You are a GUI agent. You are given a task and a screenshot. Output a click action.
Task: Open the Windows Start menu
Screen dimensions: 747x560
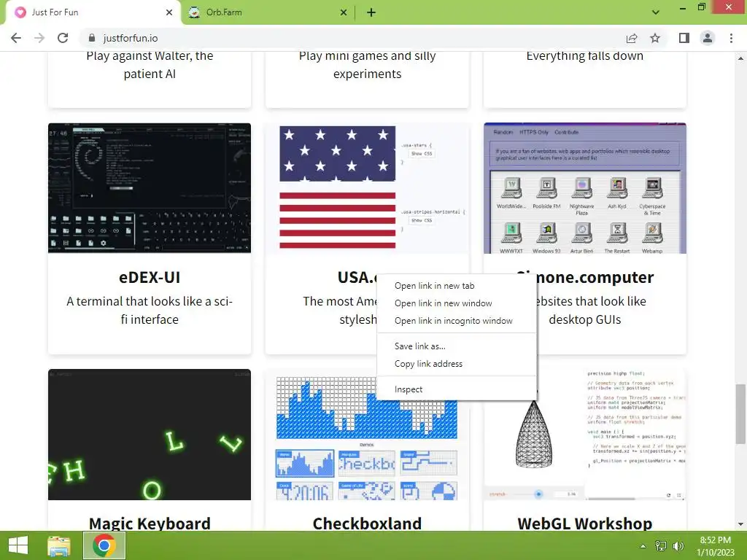[18, 545]
